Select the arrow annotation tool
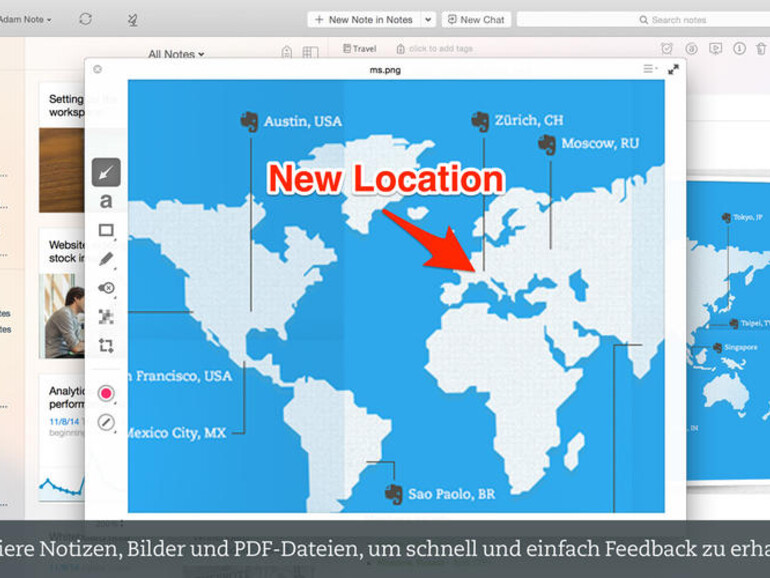This screenshot has width=770, height=578. [x=106, y=172]
